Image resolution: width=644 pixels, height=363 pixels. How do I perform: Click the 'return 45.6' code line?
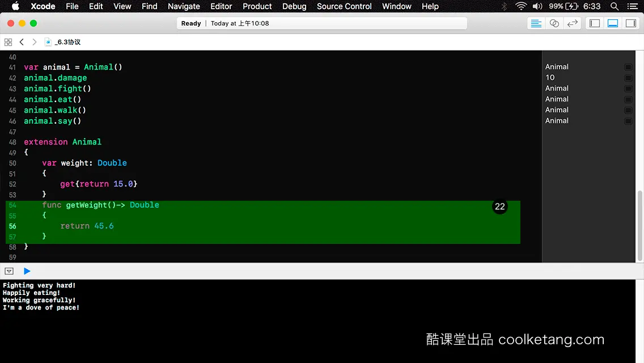click(x=87, y=226)
